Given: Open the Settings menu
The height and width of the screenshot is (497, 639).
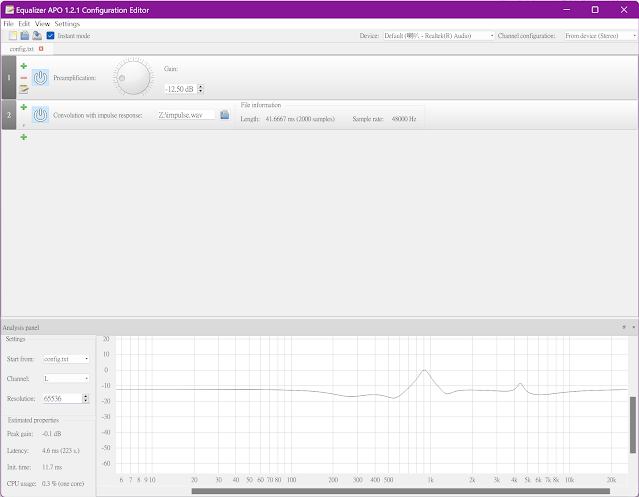Looking at the screenshot, I should tap(67, 24).
